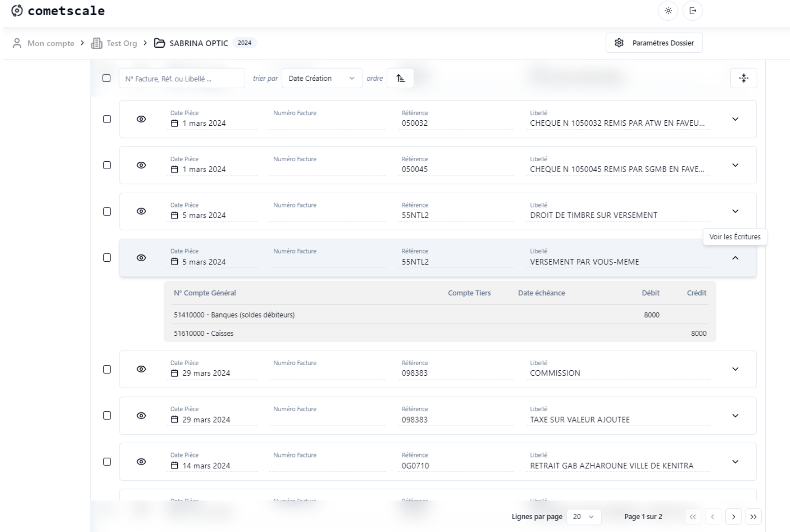Toggle the light/dark theme sun icon
The image size is (790, 532).
pyautogui.click(x=668, y=11)
